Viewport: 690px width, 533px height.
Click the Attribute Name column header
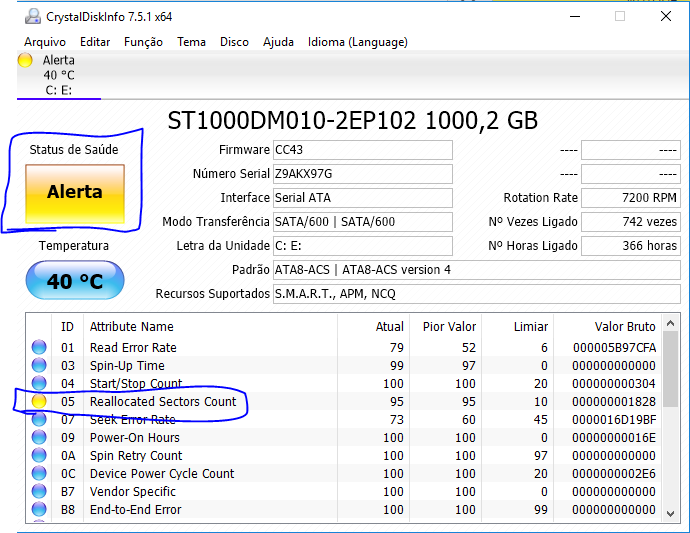tap(210, 327)
